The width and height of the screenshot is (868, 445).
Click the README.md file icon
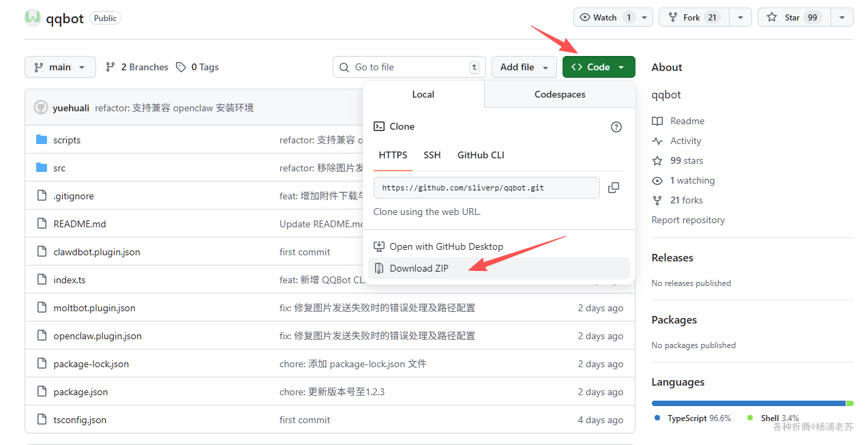pos(42,224)
